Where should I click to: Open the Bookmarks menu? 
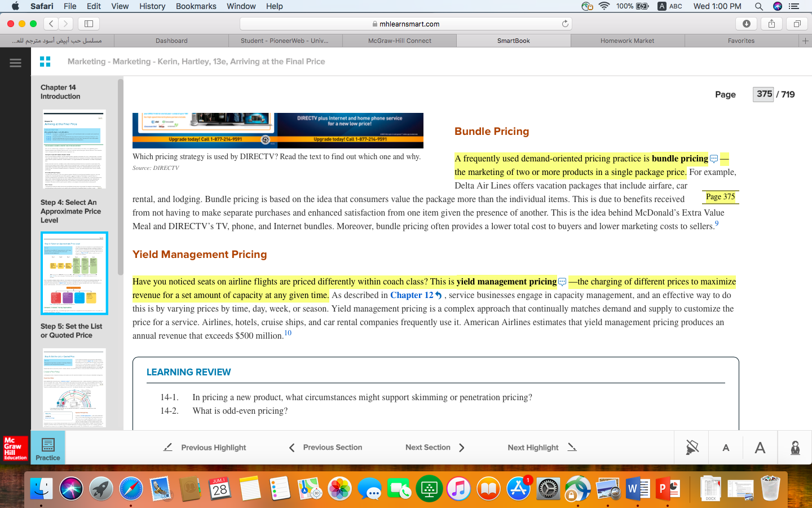tap(196, 6)
